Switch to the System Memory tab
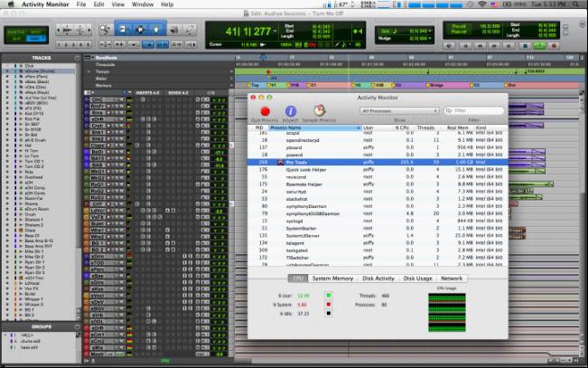The height and width of the screenshot is (368, 588). (332, 278)
